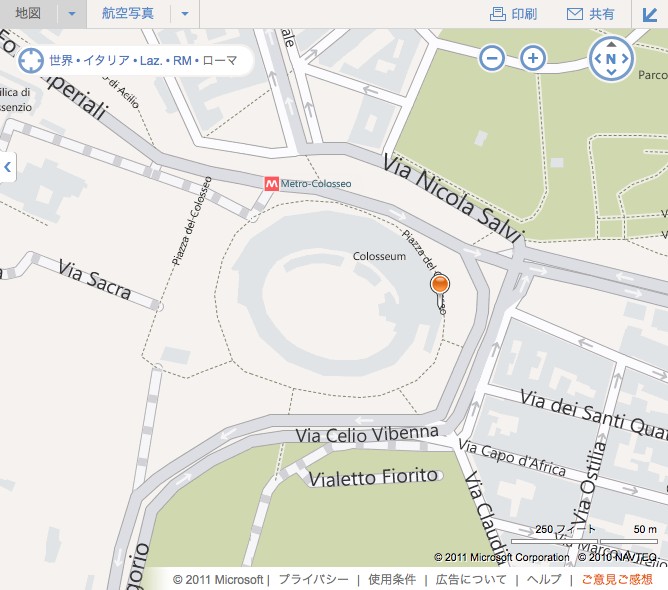Viewport: 668px width, 590px height.
Task: Expand the left side panel chevron
Action: (7, 167)
